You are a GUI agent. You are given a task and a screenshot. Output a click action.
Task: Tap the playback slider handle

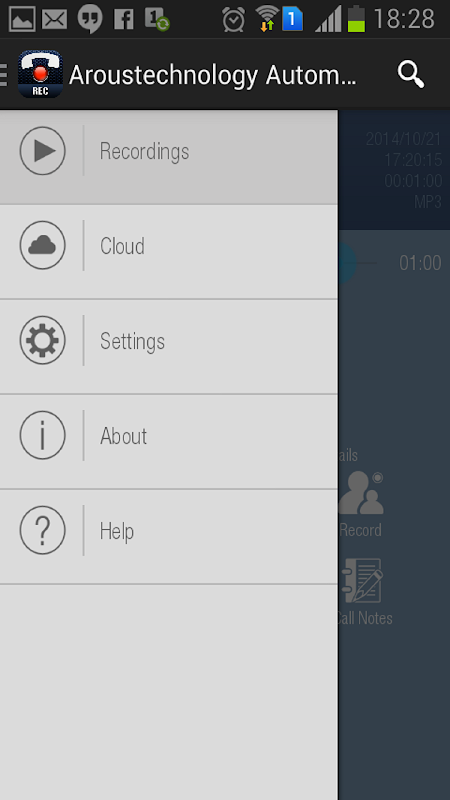click(347, 263)
